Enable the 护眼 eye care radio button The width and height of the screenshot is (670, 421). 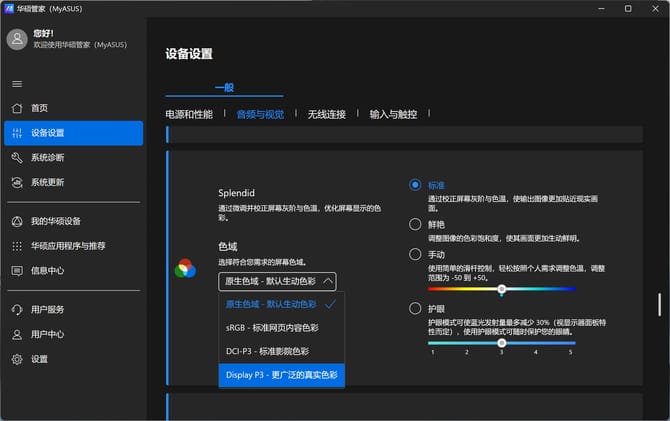(x=415, y=309)
